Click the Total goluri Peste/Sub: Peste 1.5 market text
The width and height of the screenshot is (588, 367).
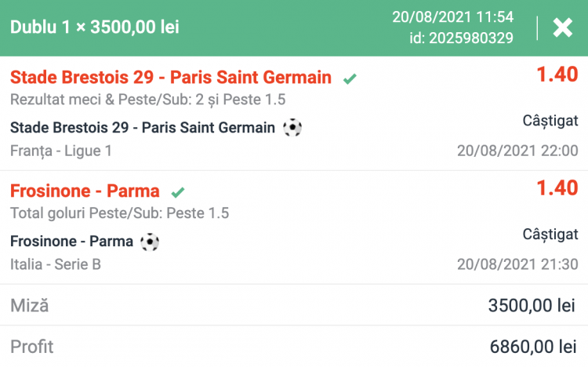tap(119, 213)
